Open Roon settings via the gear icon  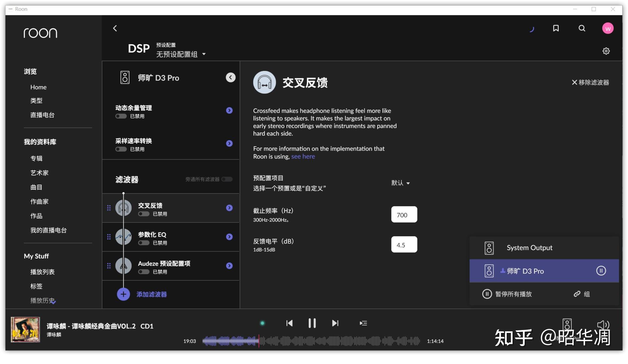click(x=606, y=51)
